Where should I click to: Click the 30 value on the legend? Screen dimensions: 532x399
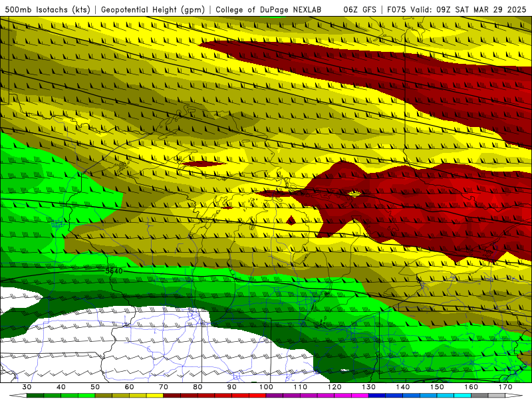pyautogui.click(x=27, y=387)
